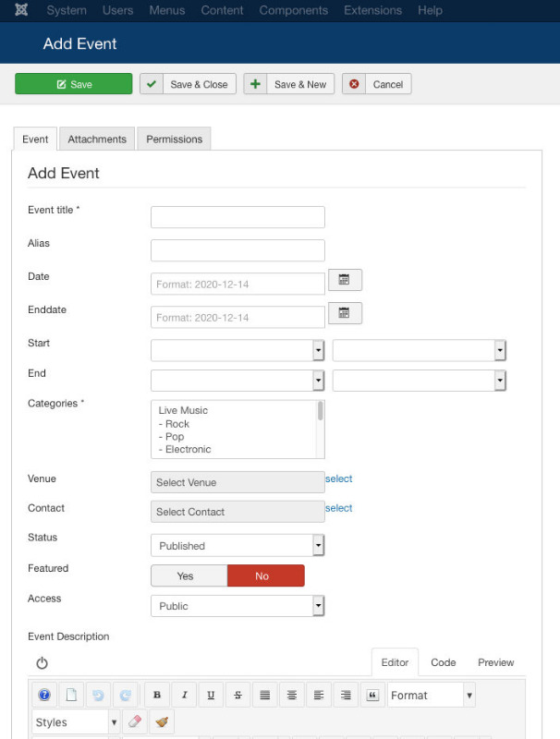560x739 pixels.
Task: Toggle bold text in editor
Action: click(157, 695)
